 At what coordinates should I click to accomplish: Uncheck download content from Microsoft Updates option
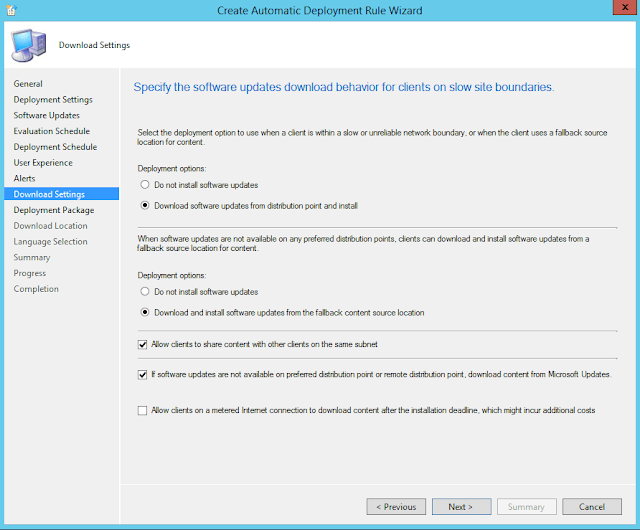[141, 374]
